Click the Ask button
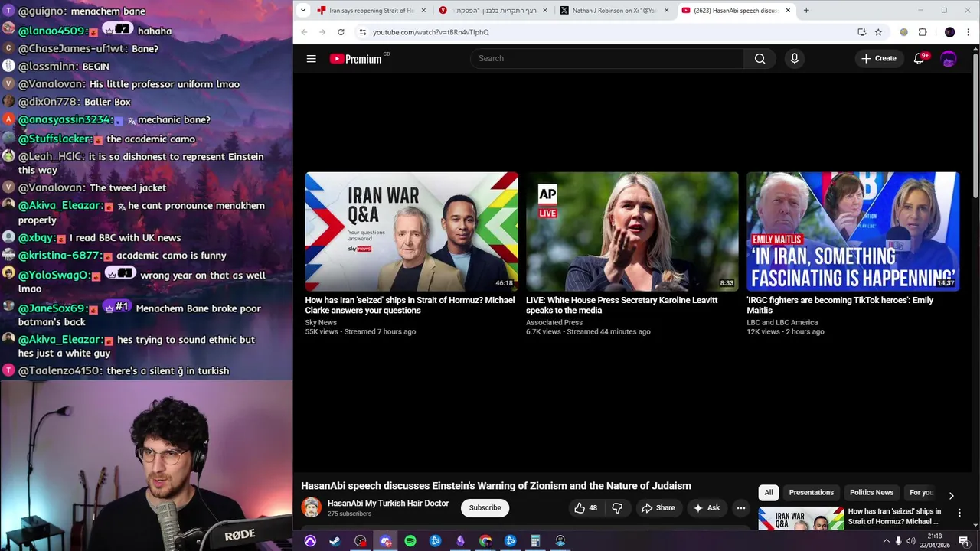This screenshot has width=980, height=551. point(706,507)
